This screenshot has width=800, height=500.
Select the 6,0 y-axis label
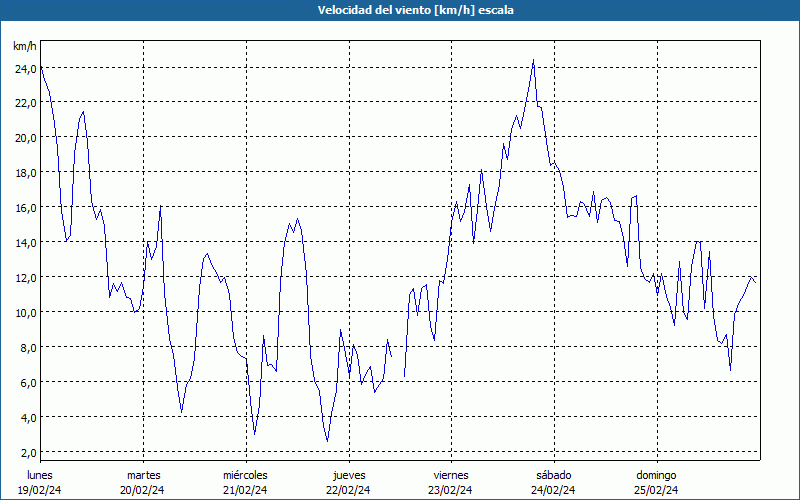tap(28, 383)
